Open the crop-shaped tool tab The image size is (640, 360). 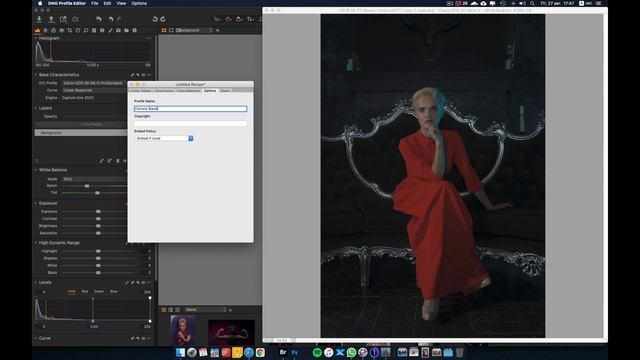[70, 30]
